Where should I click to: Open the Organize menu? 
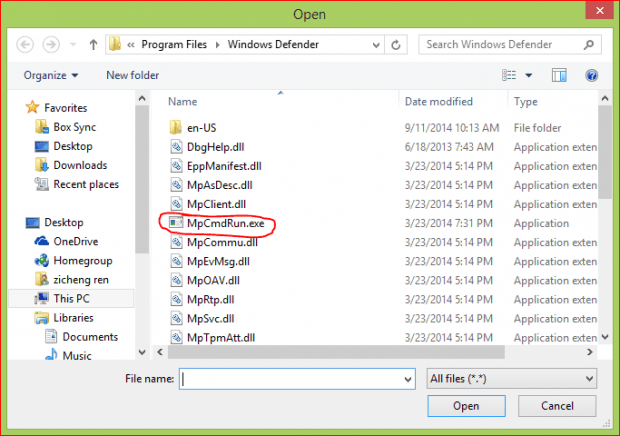point(51,75)
